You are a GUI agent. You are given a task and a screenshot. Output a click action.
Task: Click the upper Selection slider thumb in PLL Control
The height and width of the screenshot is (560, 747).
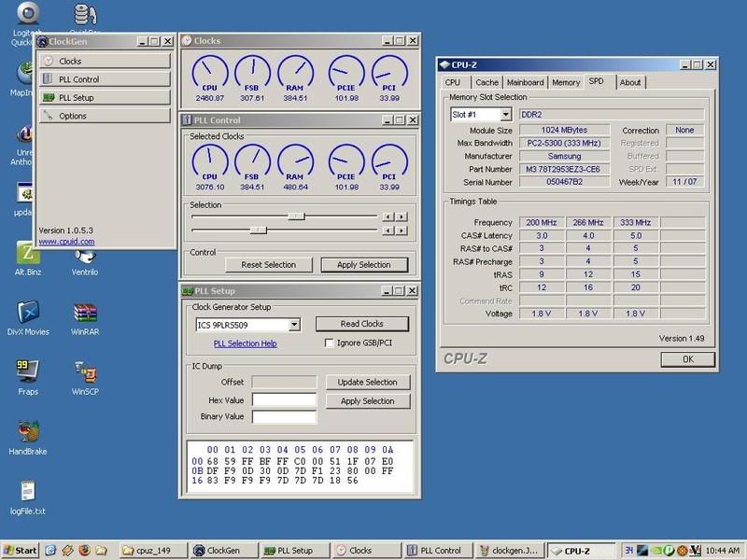click(296, 217)
